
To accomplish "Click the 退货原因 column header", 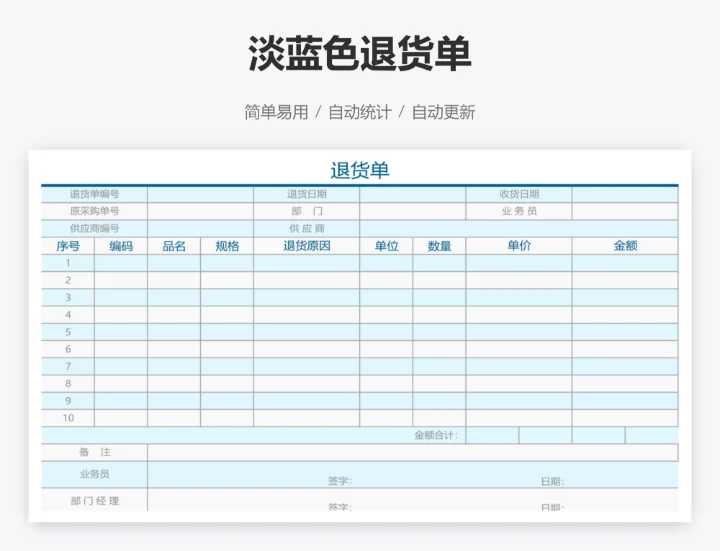I will pyautogui.click(x=306, y=246).
